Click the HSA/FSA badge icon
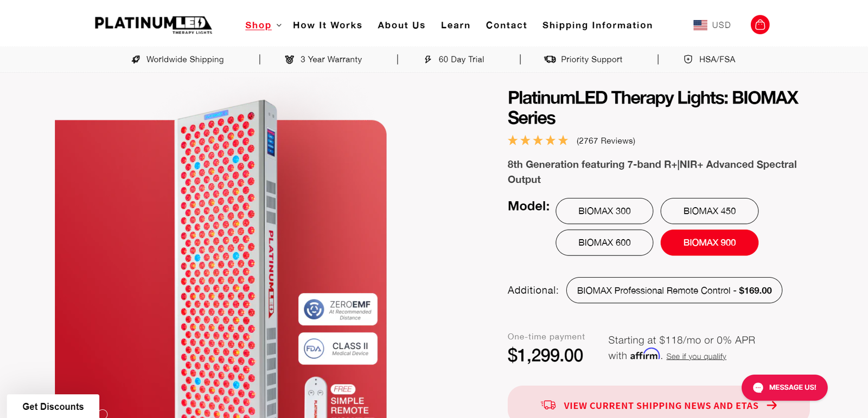The width and height of the screenshot is (868, 418). (688, 59)
